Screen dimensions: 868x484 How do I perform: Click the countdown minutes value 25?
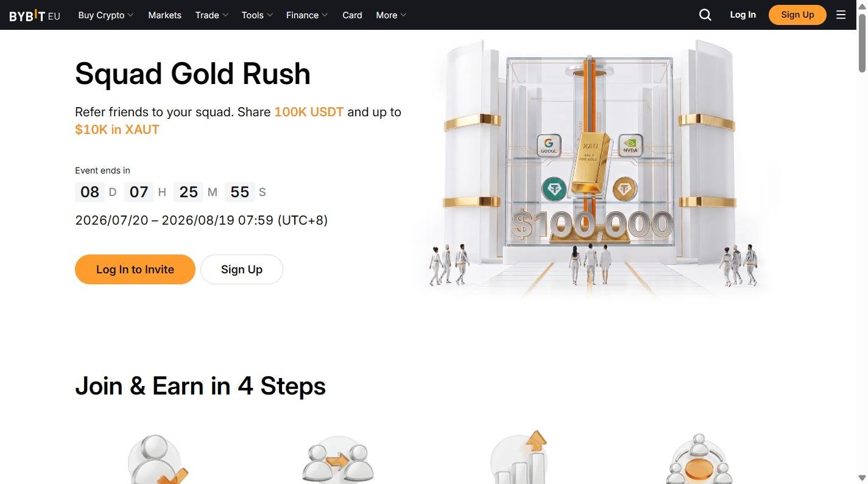click(189, 192)
